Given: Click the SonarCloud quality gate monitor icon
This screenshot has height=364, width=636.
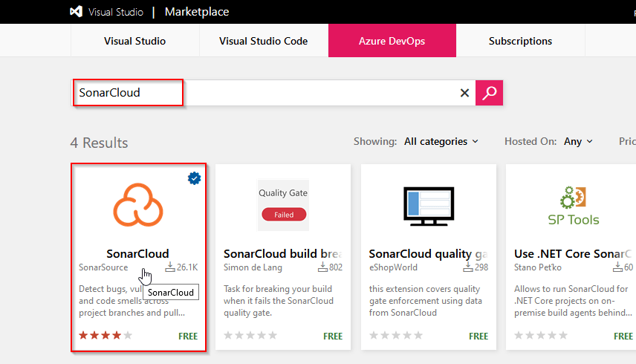Looking at the screenshot, I should 428,204.
